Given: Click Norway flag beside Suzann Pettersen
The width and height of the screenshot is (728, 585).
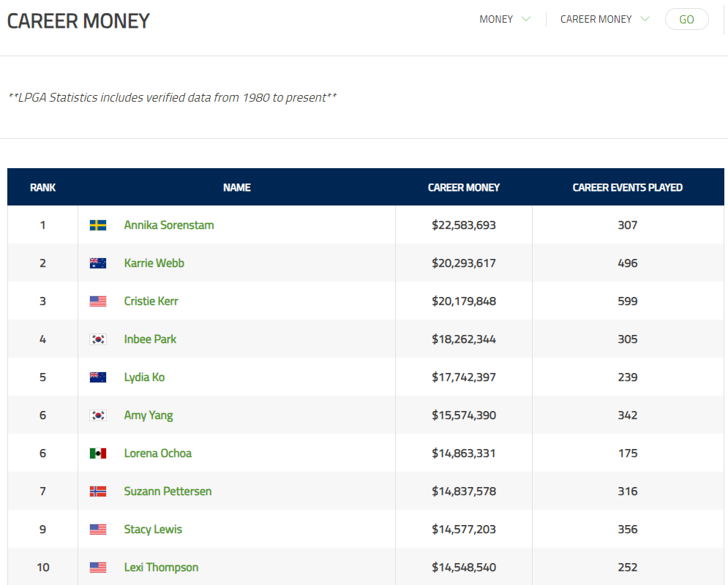Looking at the screenshot, I should (x=98, y=491).
